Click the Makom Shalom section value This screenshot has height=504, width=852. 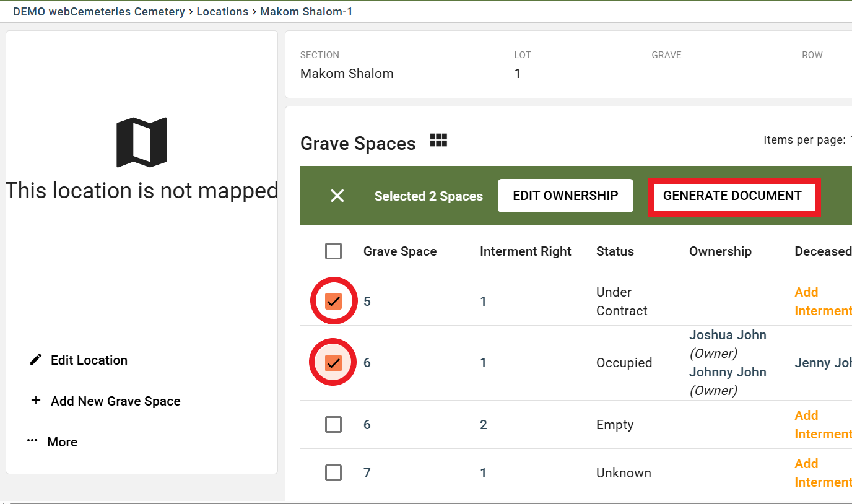coord(347,74)
